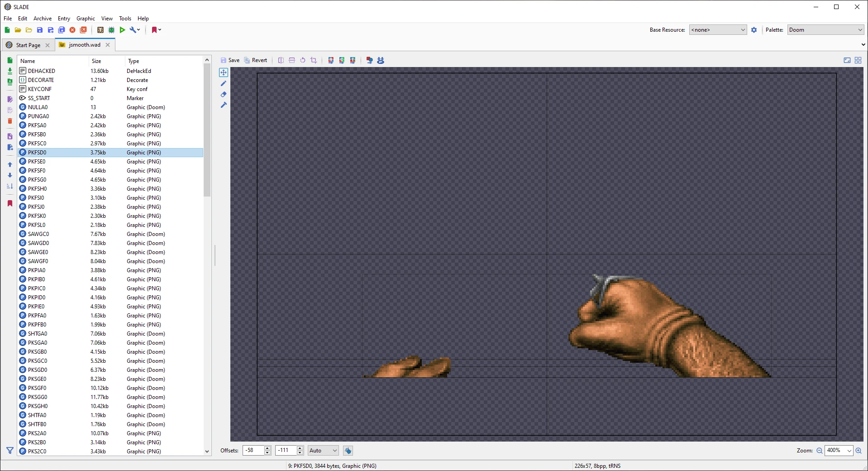Click the Save All stacked floppy icon
Image resolution: width=868 pixels, height=471 pixels.
pos(62,30)
